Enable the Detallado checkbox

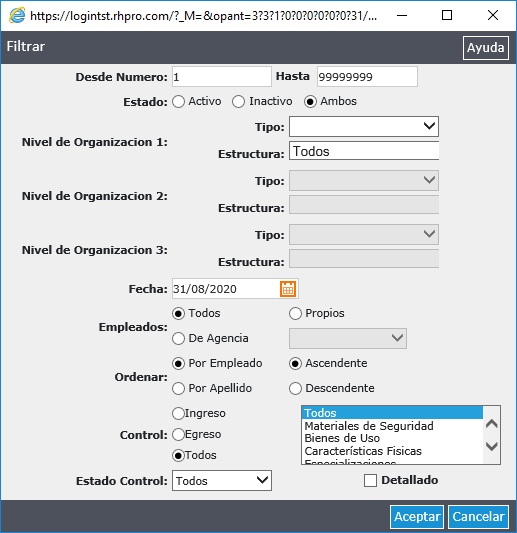[370, 481]
